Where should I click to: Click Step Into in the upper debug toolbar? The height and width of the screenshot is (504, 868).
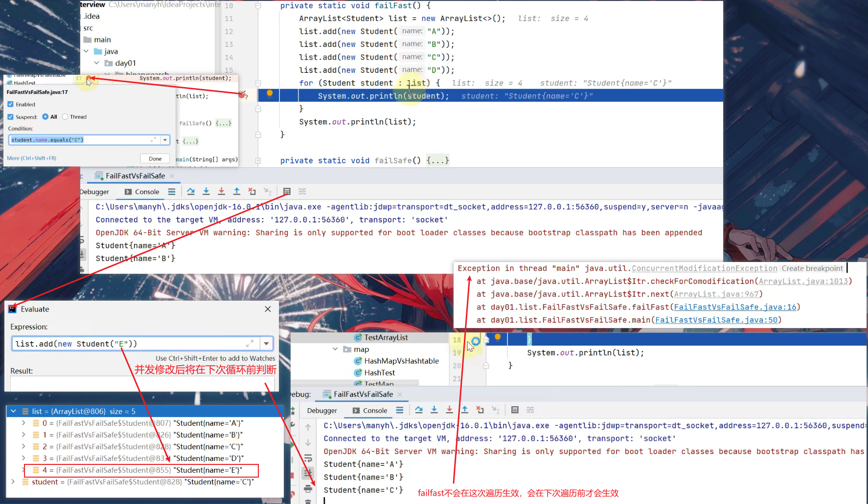[x=206, y=192]
